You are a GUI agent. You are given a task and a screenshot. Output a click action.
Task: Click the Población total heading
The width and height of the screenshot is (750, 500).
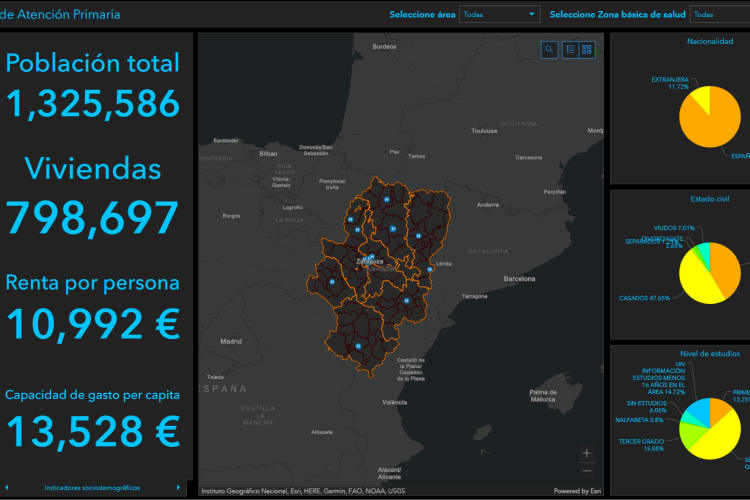pos(93,63)
